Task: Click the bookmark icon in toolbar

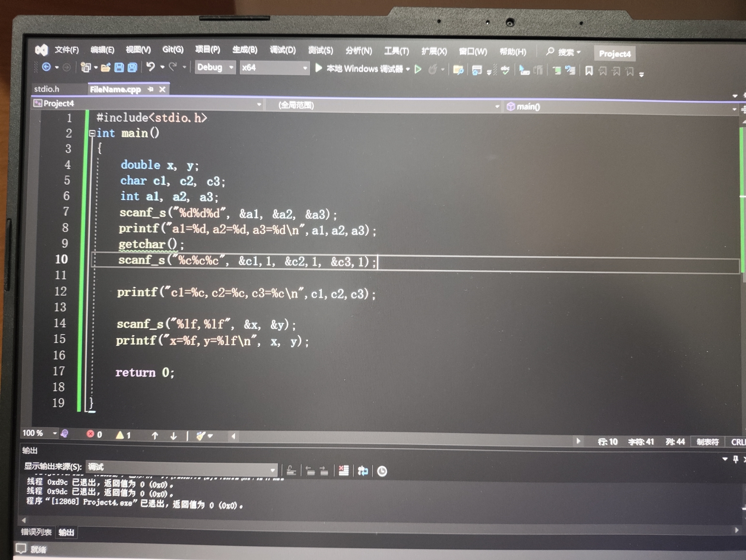Action: [x=589, y=71]
